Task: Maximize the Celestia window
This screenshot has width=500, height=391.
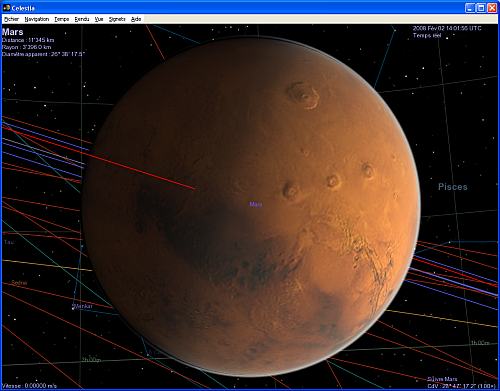Action: click(x=481, y=8)
